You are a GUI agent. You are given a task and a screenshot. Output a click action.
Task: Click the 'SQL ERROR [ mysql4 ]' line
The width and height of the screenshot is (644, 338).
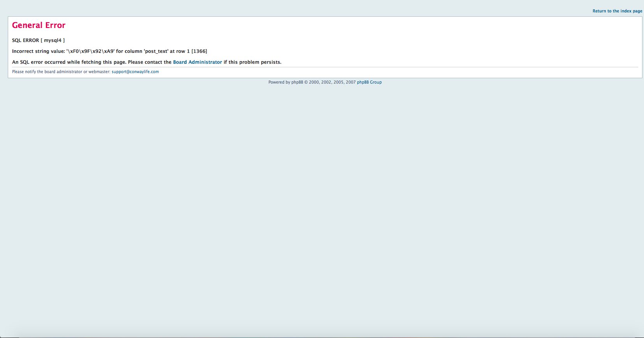pos(38,40)
